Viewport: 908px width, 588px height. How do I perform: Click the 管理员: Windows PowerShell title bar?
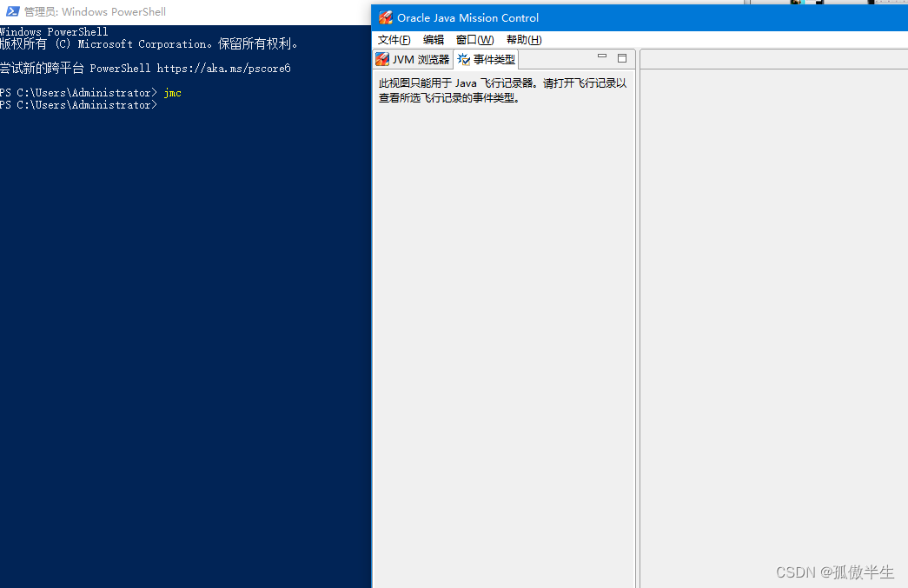[185, 11]
